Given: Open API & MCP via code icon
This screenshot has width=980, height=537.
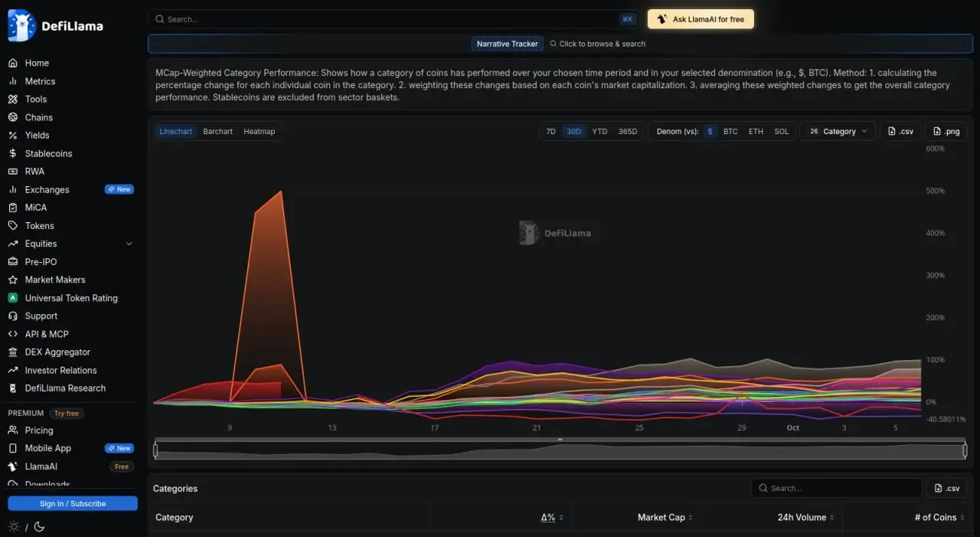Looking at the screenshot, I should click(x=12, y=334).
